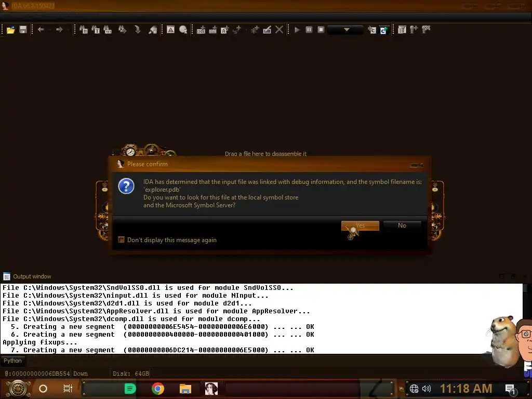532x399 pixels.
Task: Click the round graph overview icon
Action: tap(183, 30)
